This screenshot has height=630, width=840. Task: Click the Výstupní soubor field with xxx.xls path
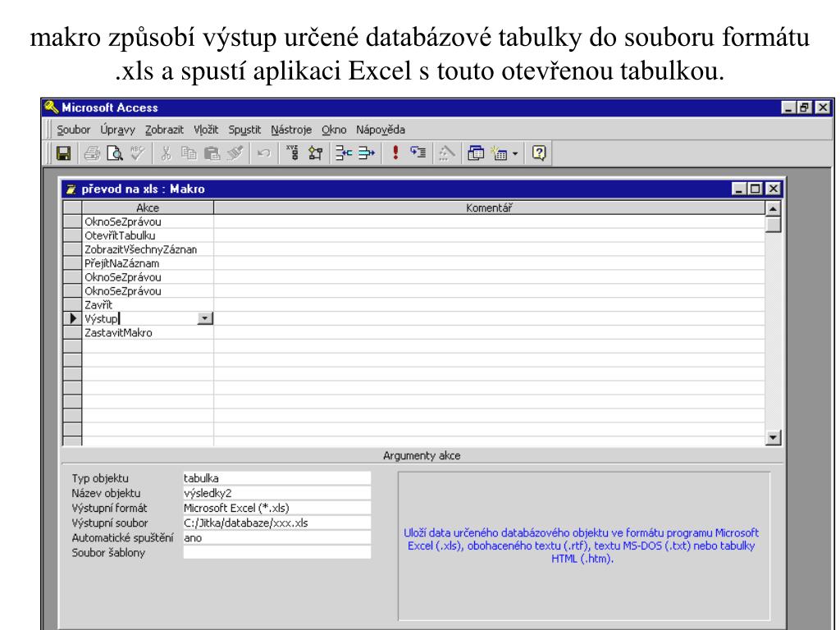pos(276,523)
